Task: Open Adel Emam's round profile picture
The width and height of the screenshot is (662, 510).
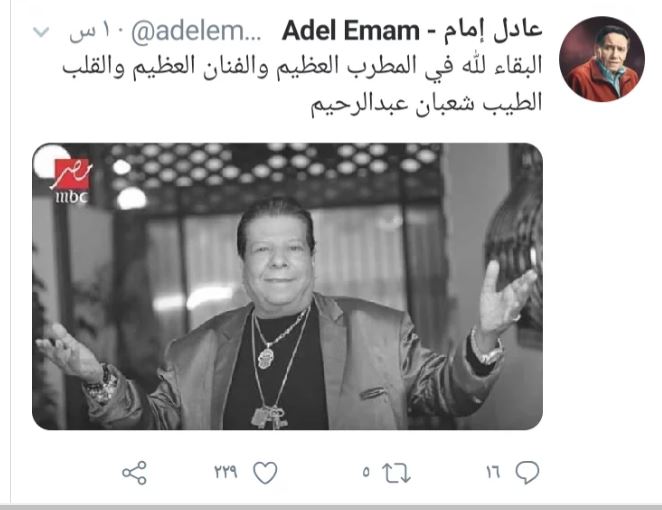Action: coord(602,59)
